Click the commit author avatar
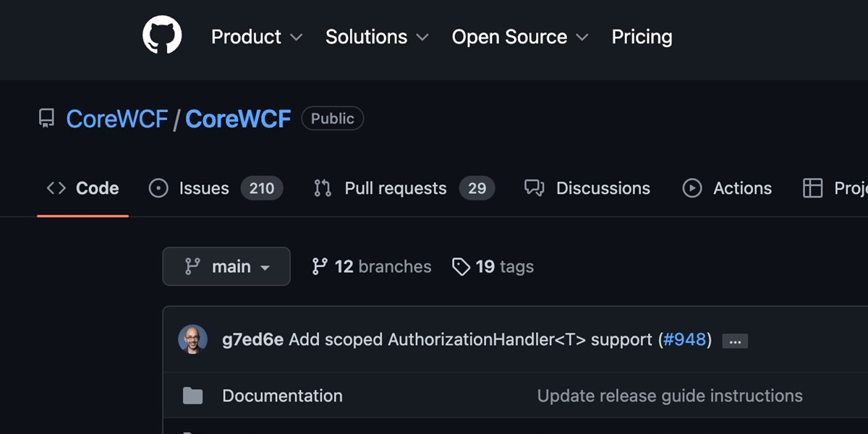868x434 pixels. click(x=192, y=339)
